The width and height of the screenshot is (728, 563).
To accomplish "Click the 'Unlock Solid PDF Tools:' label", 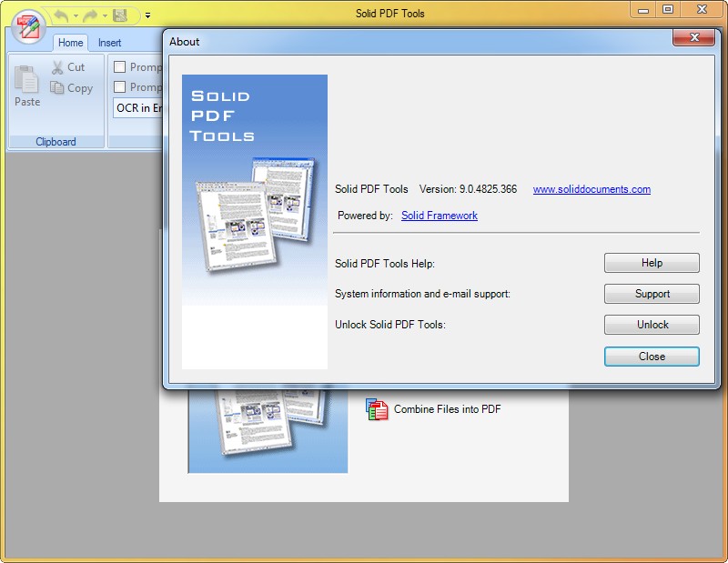I will coord(390,325).
